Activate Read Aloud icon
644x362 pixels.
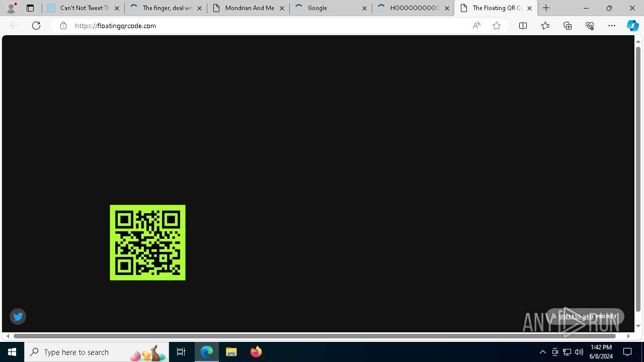point(476,26)
